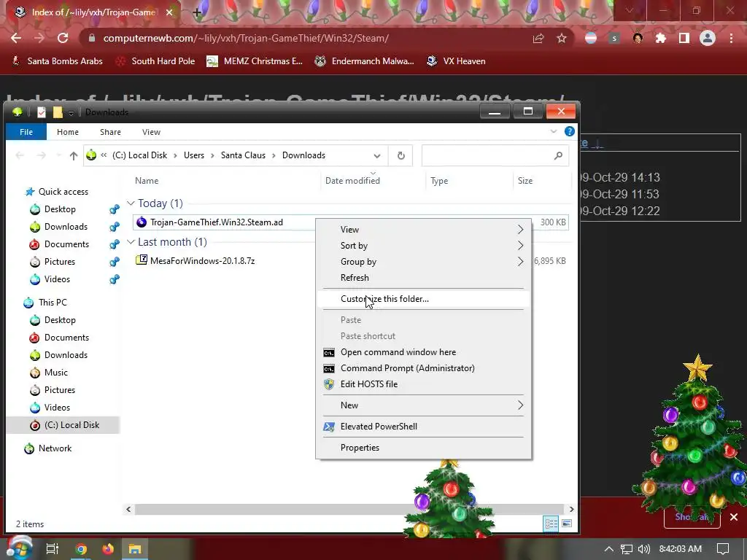Click Santa Claus breadcrumb segment
This screenshot has height=560, width=747.
243,155
